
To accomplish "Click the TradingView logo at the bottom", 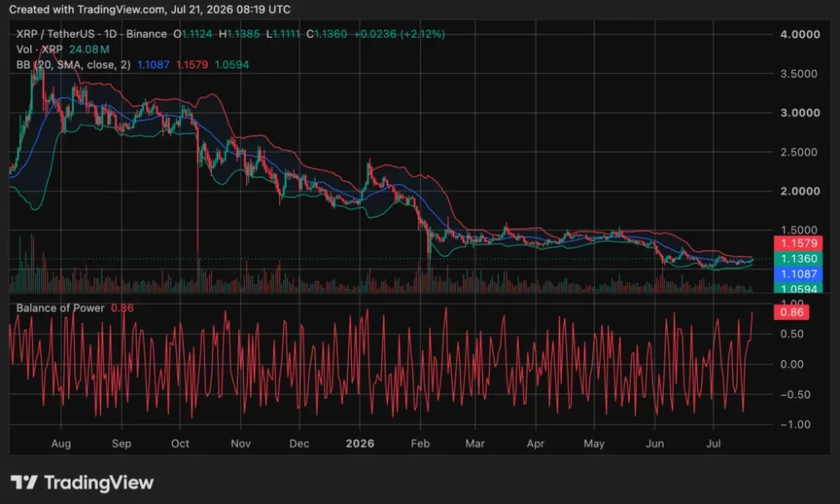I will tap(82, 482).
